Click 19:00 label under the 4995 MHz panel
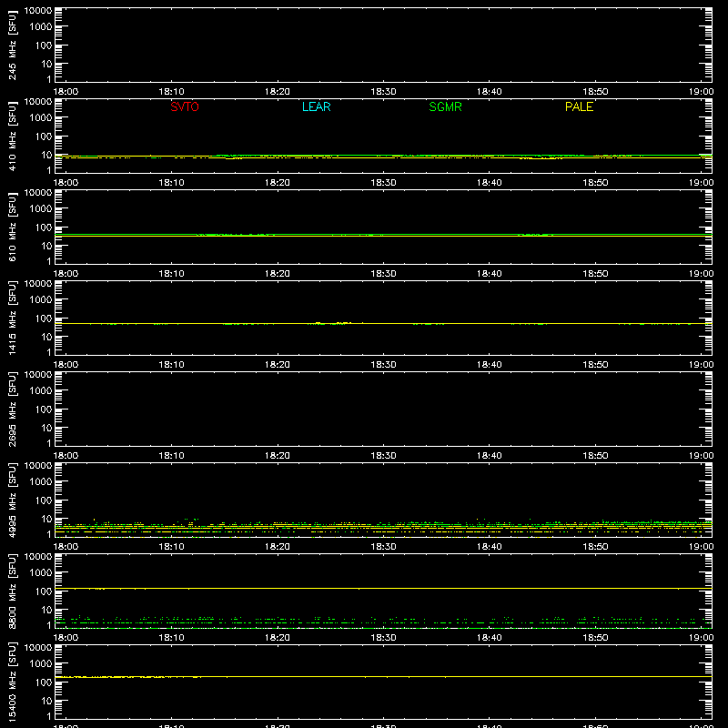This screenshot has height=728, width=728. click(x=701, y=547)
